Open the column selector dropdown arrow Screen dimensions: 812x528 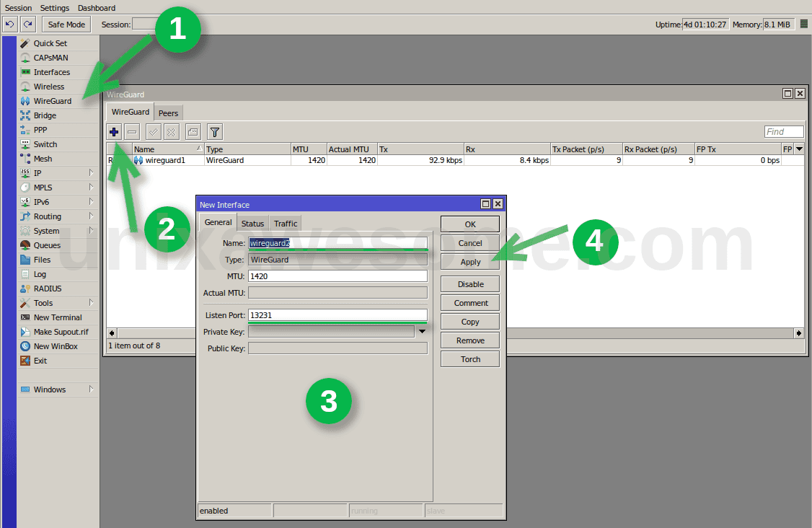tap(798, 149)
